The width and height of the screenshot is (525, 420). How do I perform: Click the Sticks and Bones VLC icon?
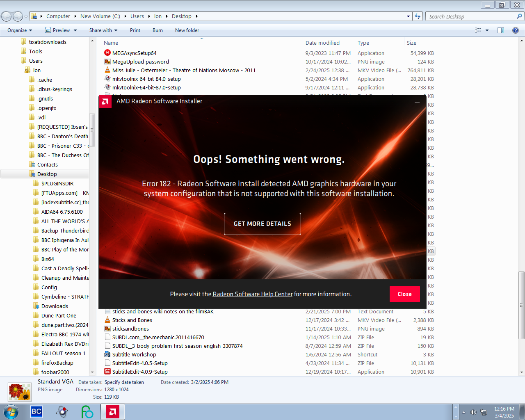click(x=107, y=320)
